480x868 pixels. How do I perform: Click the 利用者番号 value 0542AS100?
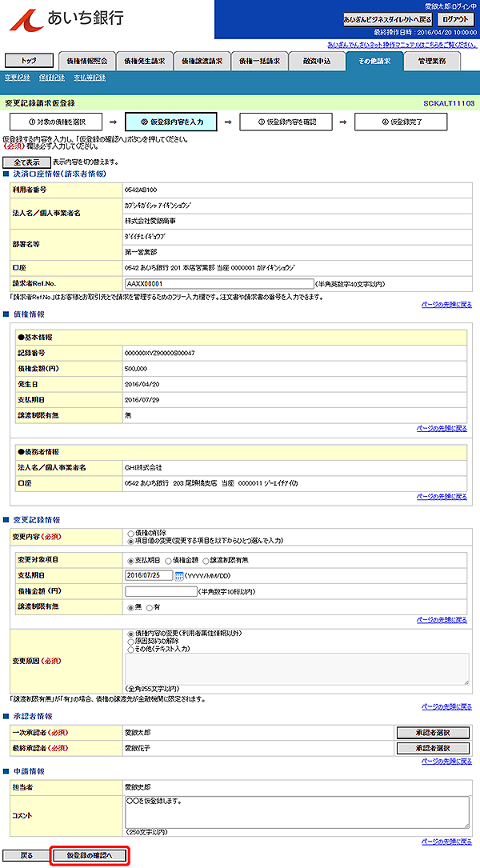[141, 190]
